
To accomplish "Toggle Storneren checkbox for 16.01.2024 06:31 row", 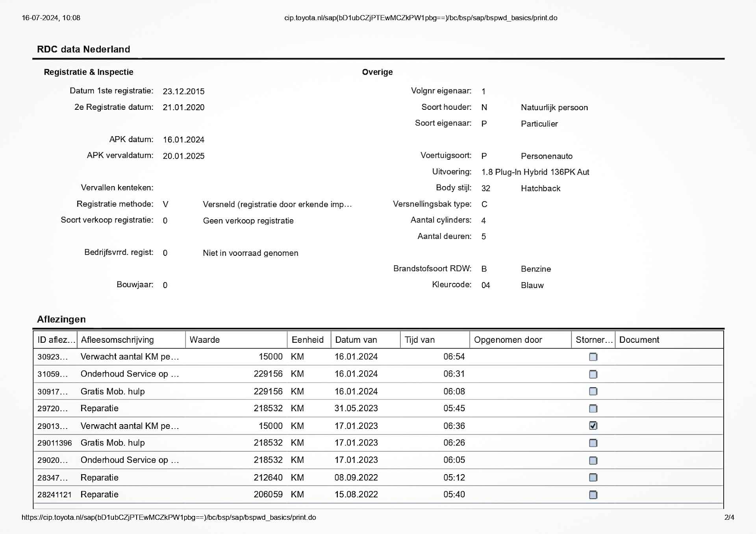I will pyautogui.click(x=593, y=374).
